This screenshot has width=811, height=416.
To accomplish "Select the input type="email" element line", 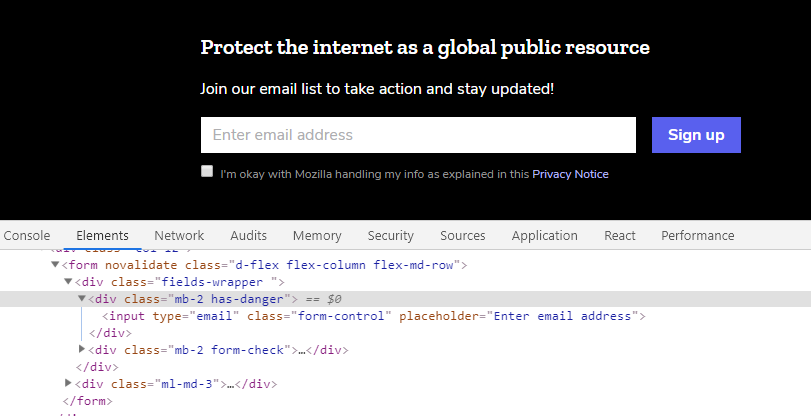I will (x=373, y=316).
